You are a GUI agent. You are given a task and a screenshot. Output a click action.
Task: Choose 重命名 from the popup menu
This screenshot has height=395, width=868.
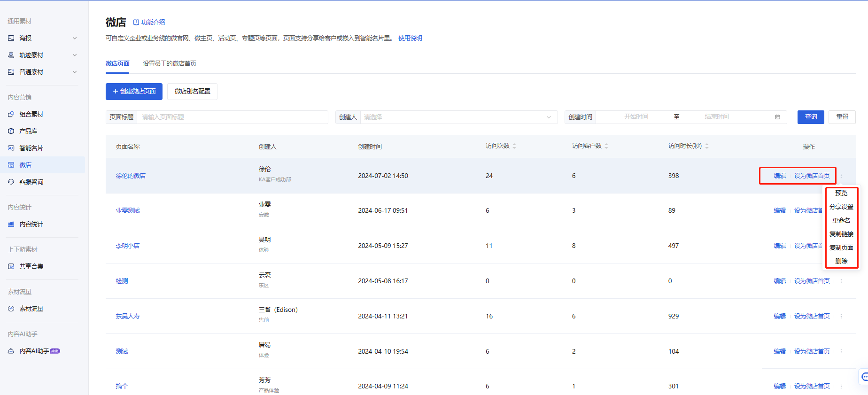coord(841,220)
